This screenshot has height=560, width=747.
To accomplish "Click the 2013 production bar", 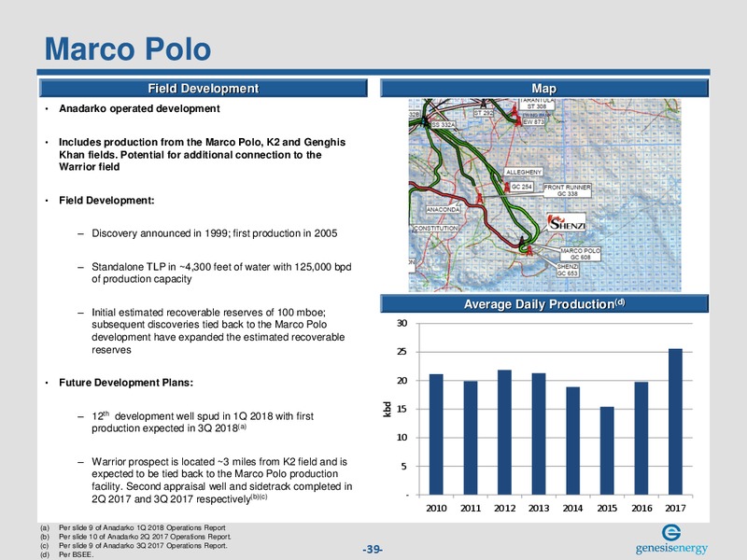I will (539, 434).
